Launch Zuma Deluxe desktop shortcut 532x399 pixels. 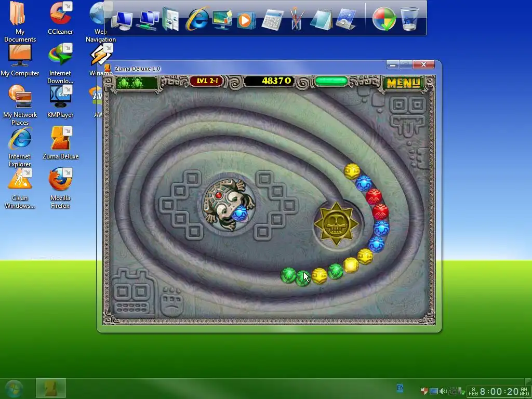pyautogui.click(x=60, y=143)
